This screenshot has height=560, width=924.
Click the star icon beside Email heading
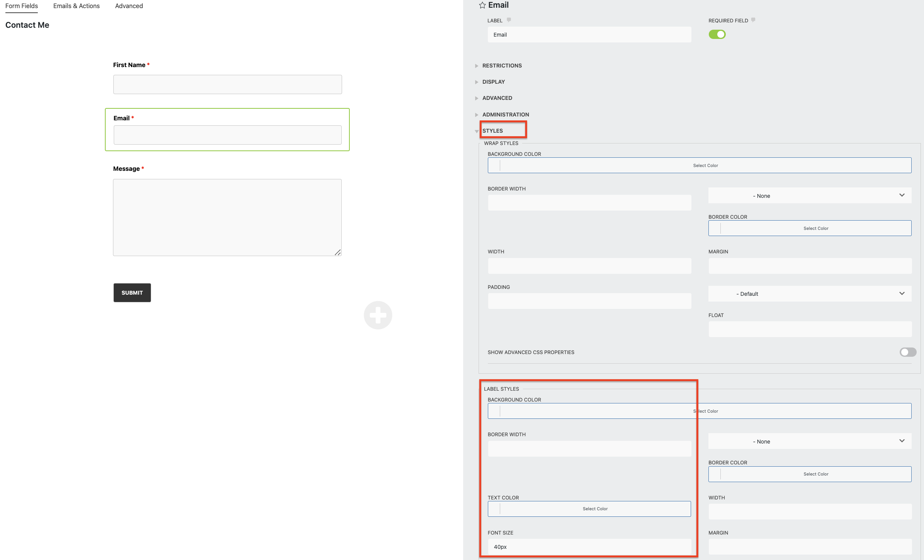pos(482,5)
